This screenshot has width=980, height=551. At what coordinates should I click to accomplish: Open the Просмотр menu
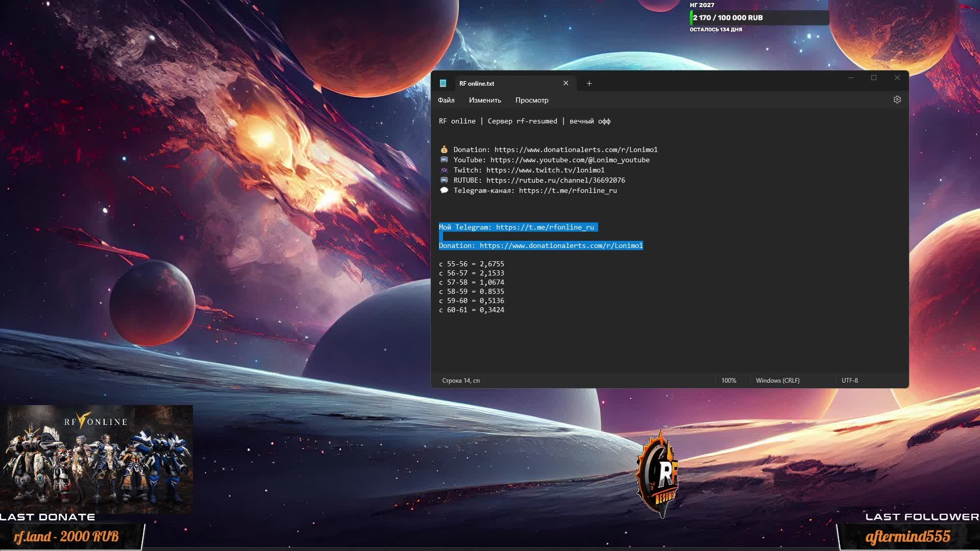tap(532, 100)
